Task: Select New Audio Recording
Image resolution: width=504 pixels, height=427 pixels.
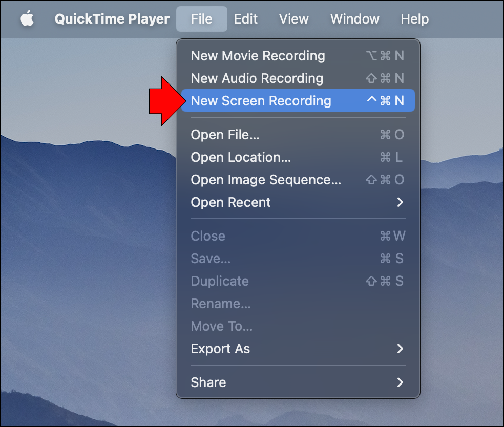Action: (x=257, y=78)
